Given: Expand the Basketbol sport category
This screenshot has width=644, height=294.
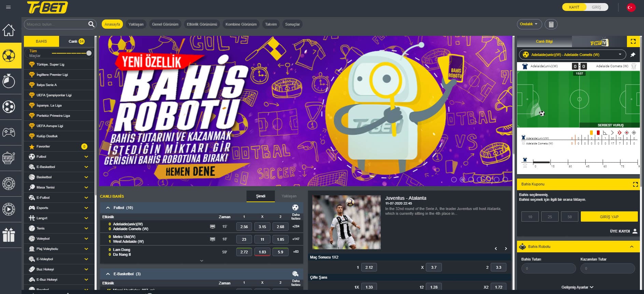Looking at the screenshot, I should click(x=86, y=177).
